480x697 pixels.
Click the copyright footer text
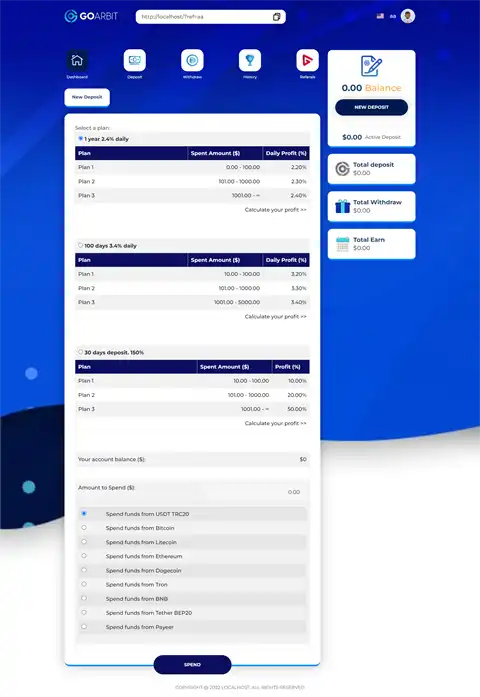pos(240,687)
